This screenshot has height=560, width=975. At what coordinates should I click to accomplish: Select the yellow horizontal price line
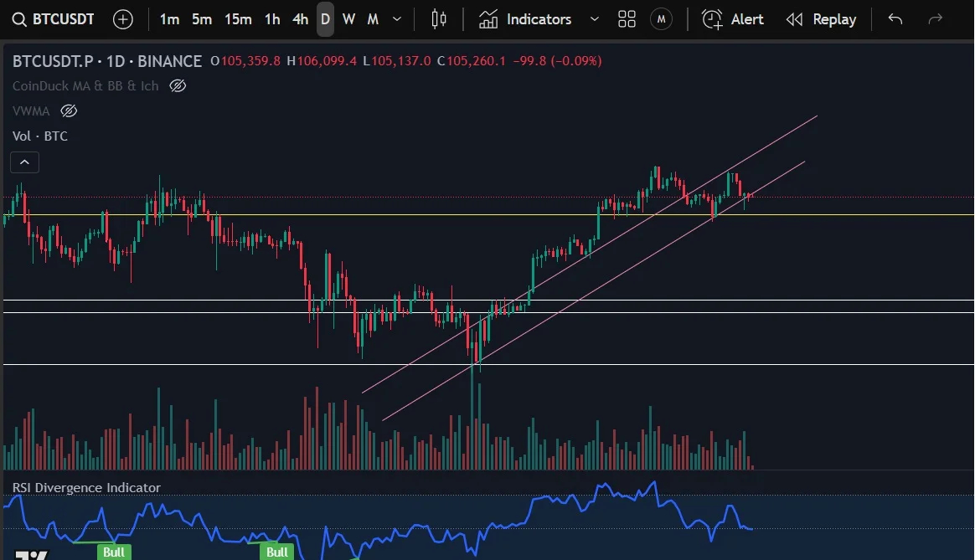click(x=488, y=215)
